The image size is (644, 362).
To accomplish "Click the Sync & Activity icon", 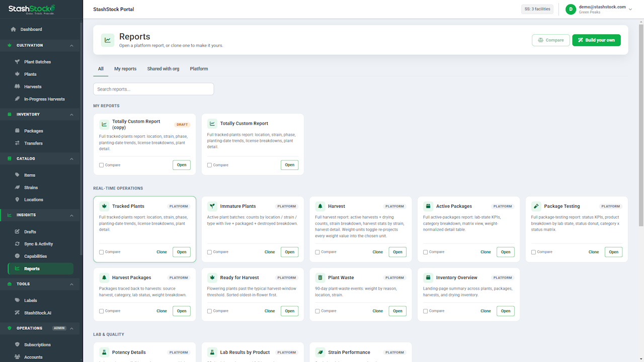I will click(x=18, y=244).
